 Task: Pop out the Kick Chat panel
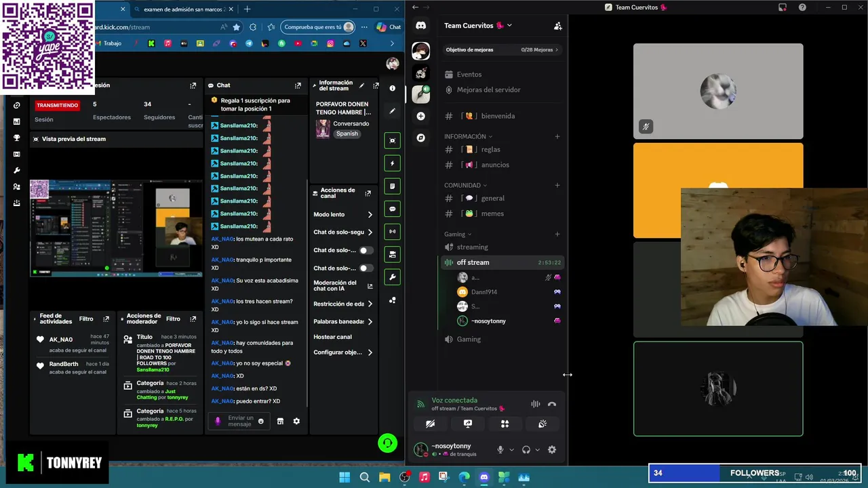click(298, 85)
